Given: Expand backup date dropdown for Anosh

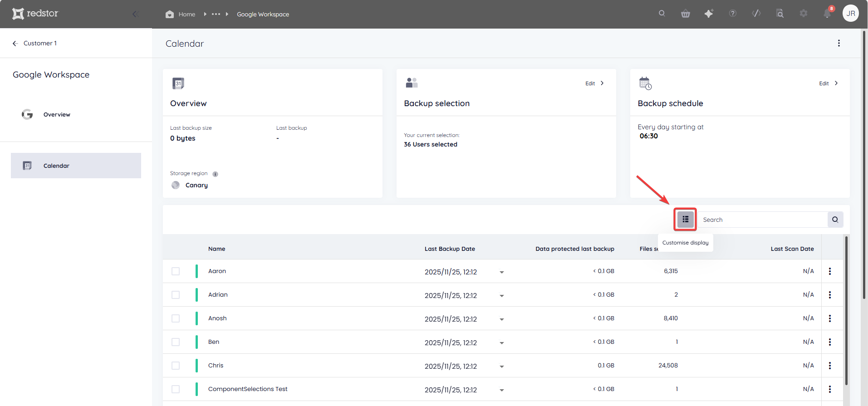Looking at the screenshot, I should coord(502,319).
